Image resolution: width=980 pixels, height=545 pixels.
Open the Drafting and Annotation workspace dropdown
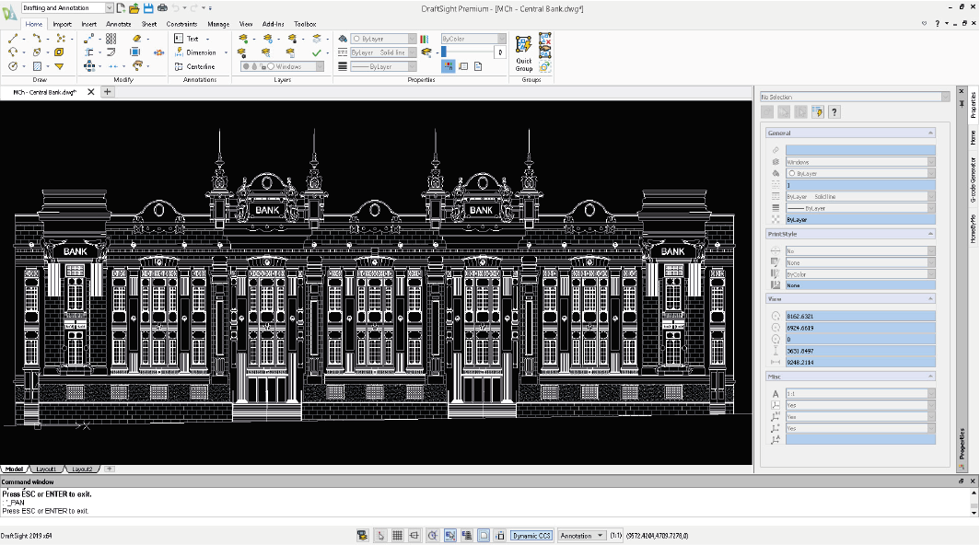110,8
